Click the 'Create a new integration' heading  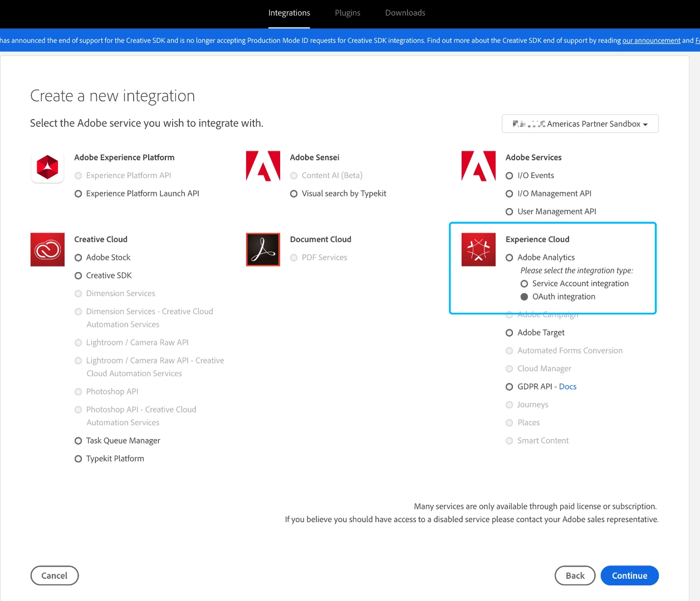pos(112,96)
